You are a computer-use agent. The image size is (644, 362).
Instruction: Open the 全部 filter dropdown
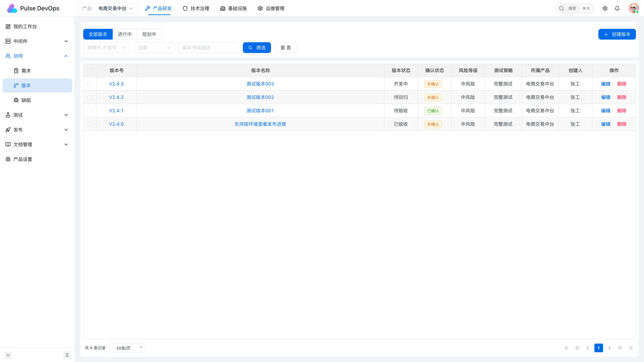pyautogui.click(x=154, y=47)
